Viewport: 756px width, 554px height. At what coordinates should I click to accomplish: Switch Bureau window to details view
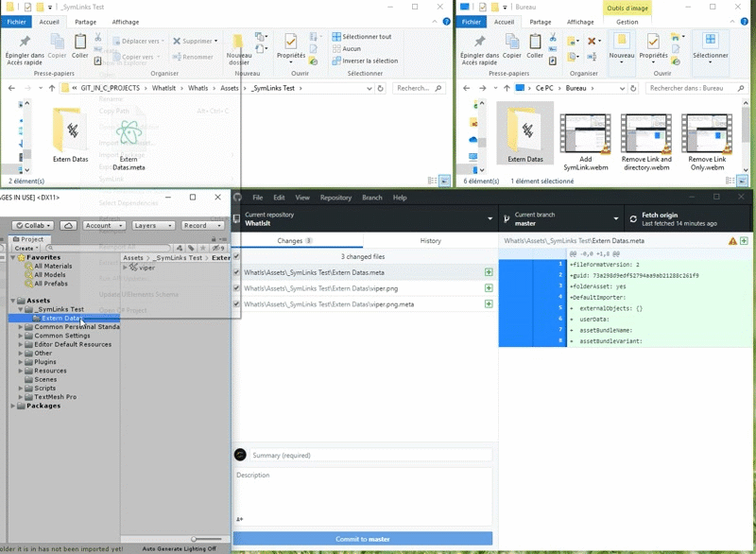(x=730, y=181)
